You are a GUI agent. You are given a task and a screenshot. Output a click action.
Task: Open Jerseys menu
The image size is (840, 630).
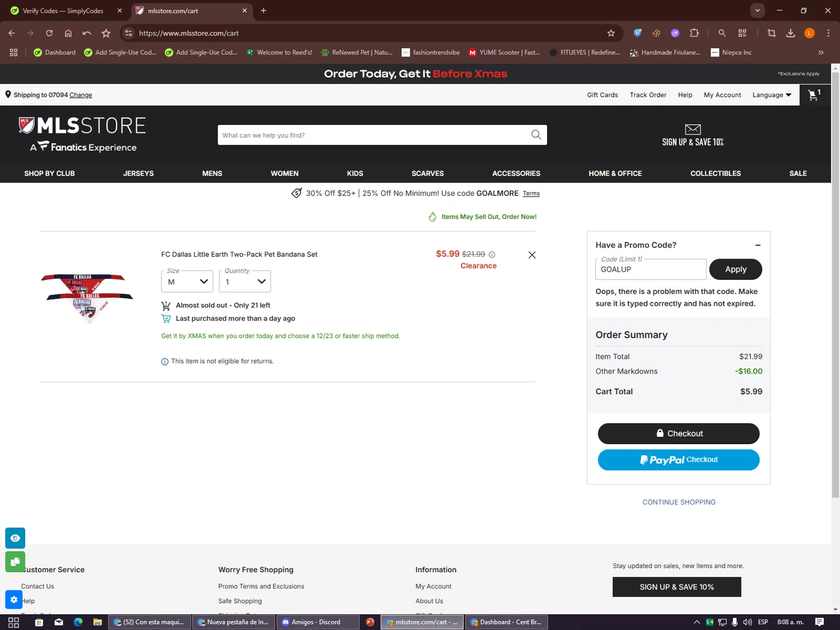(x=138, y=174)
